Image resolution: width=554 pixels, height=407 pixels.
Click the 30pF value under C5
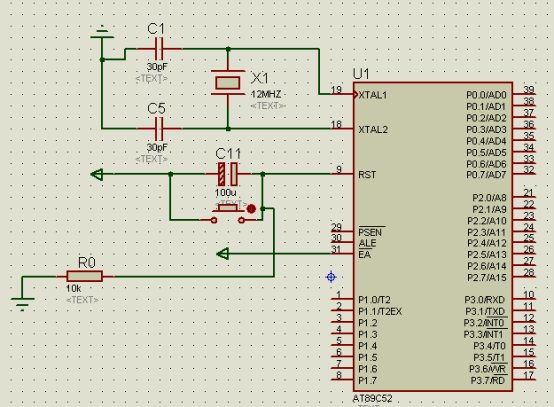tap(157, 147)
